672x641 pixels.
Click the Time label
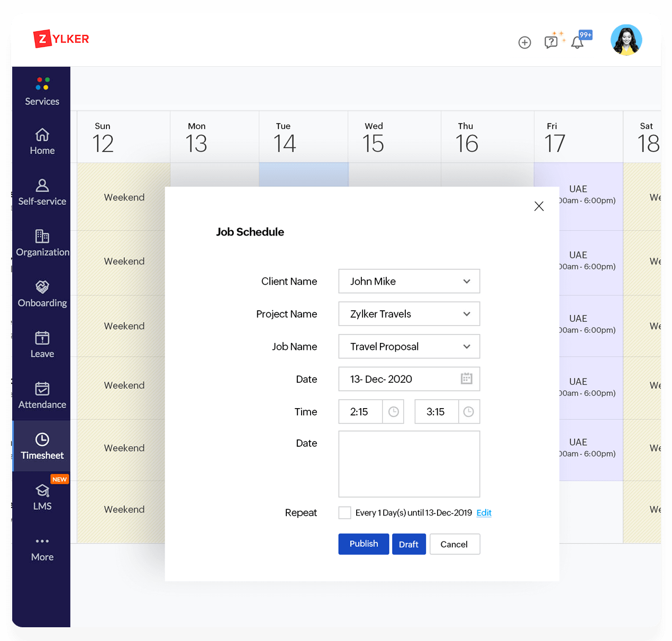click(x=306, y=412)
